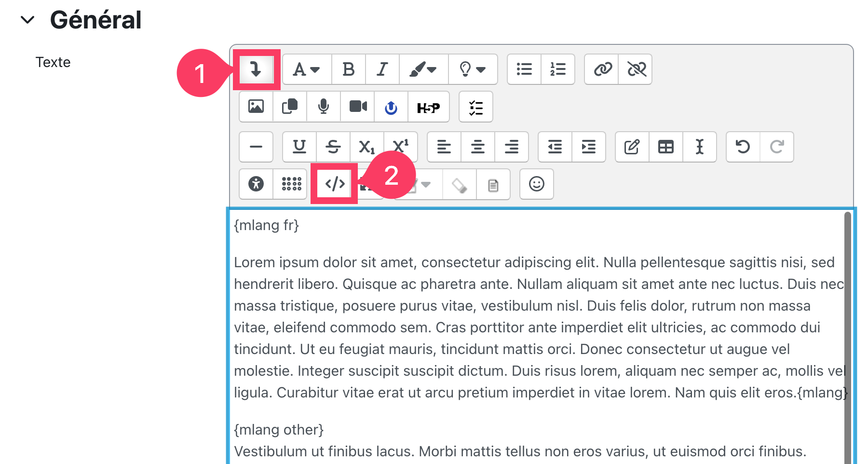The width and height of the screenshot is (868, 464).
Task: Insert an image into the text
Action: click(x=256, y=107)
